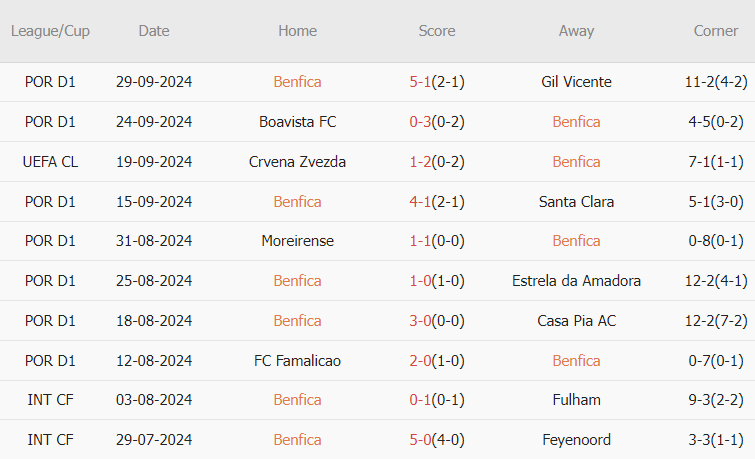
Task: Click Estrela da Amadora team name
Action: [576, 281]
